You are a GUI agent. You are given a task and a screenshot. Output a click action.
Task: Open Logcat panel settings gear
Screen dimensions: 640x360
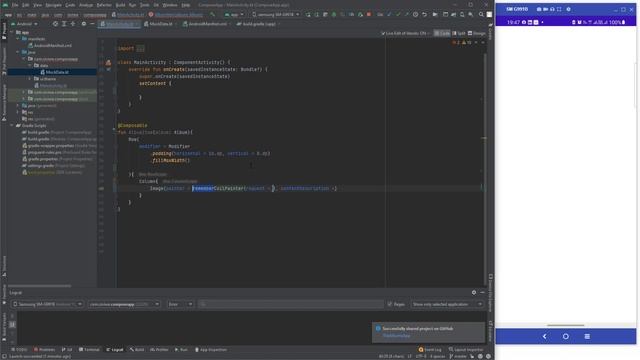(474, 292)
